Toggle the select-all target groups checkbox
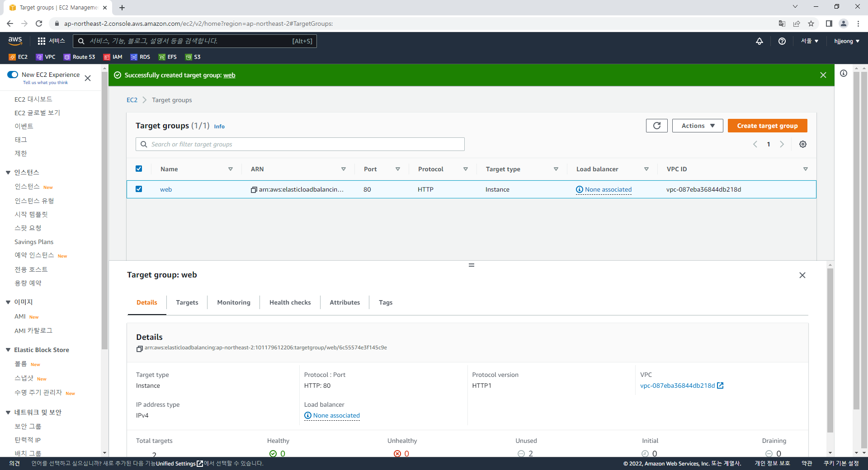868x470 pixels. point(139,169)
